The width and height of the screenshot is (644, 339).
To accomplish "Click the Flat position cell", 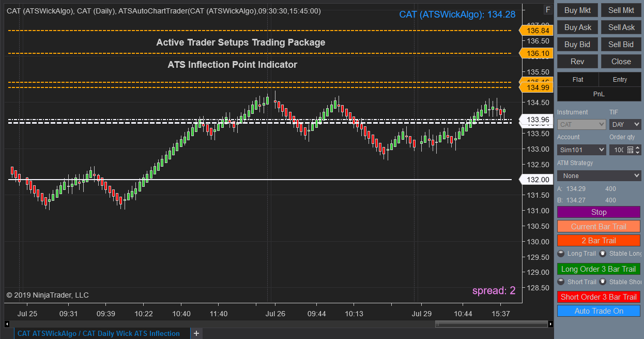I will [578, 80].
